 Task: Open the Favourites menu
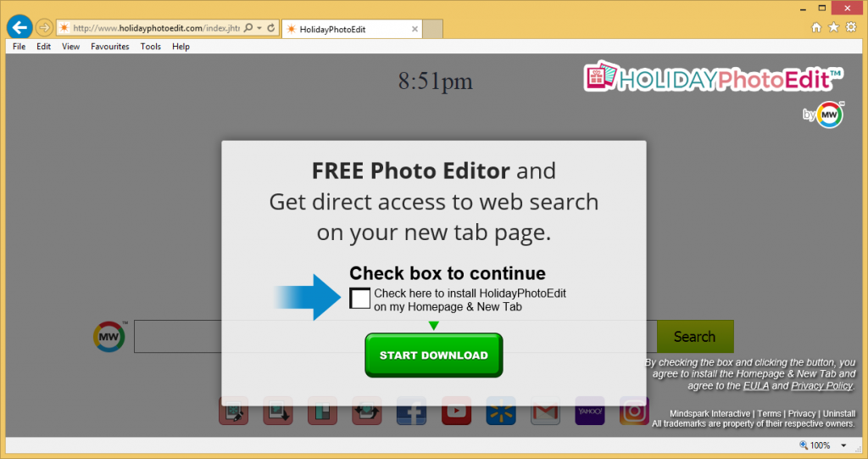[110, 47]
